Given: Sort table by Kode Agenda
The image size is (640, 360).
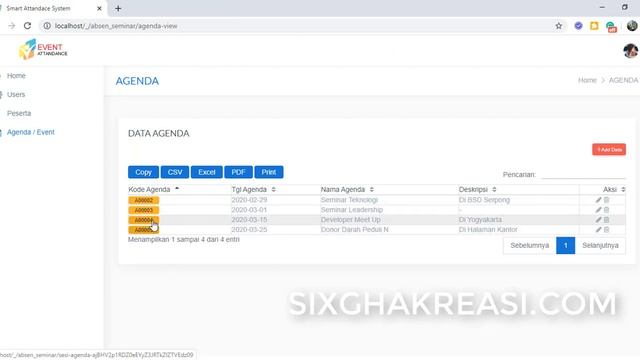Looking at the screenshot, I should tap(153, 189).
